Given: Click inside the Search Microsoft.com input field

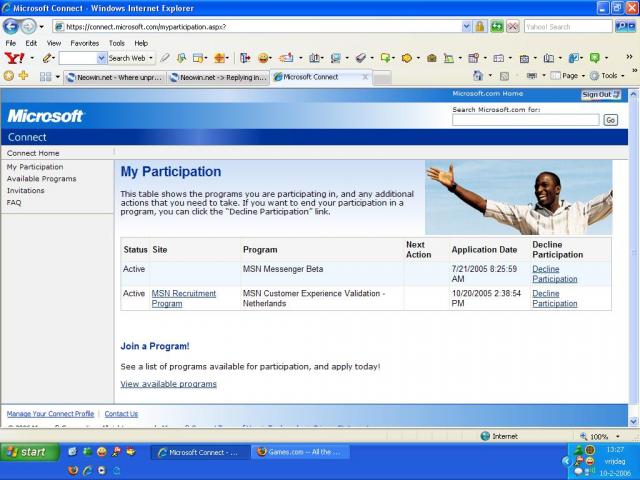Looking at the screenshot, I should (x=526, y=120).
